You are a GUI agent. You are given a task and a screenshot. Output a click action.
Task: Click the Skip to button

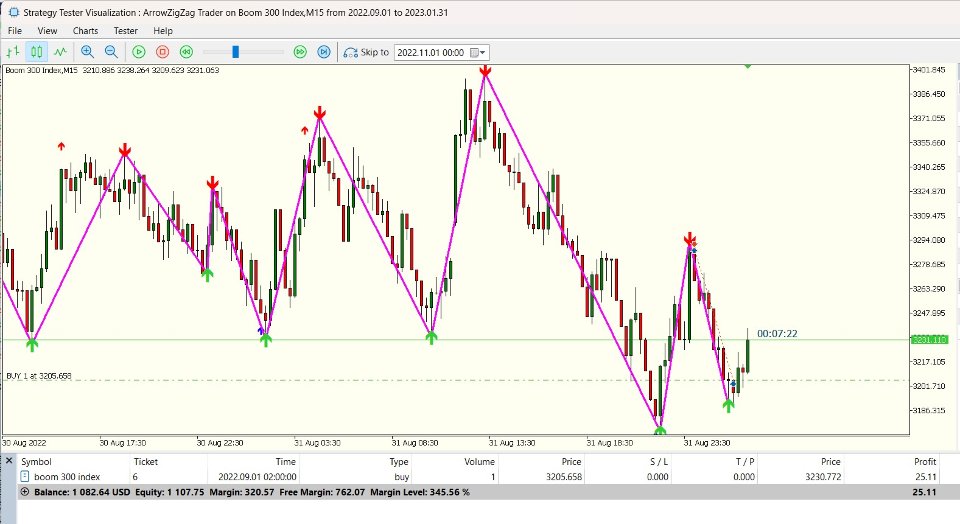366,52
